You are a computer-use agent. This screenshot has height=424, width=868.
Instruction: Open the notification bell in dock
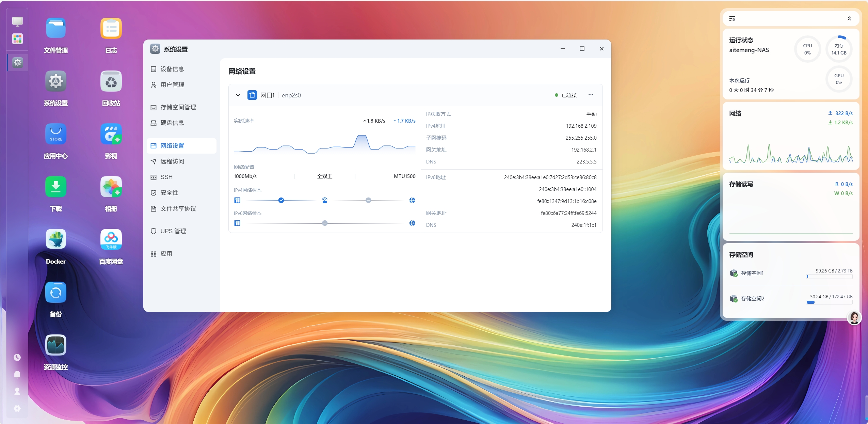pyautogui.click(x=17, y=375)
